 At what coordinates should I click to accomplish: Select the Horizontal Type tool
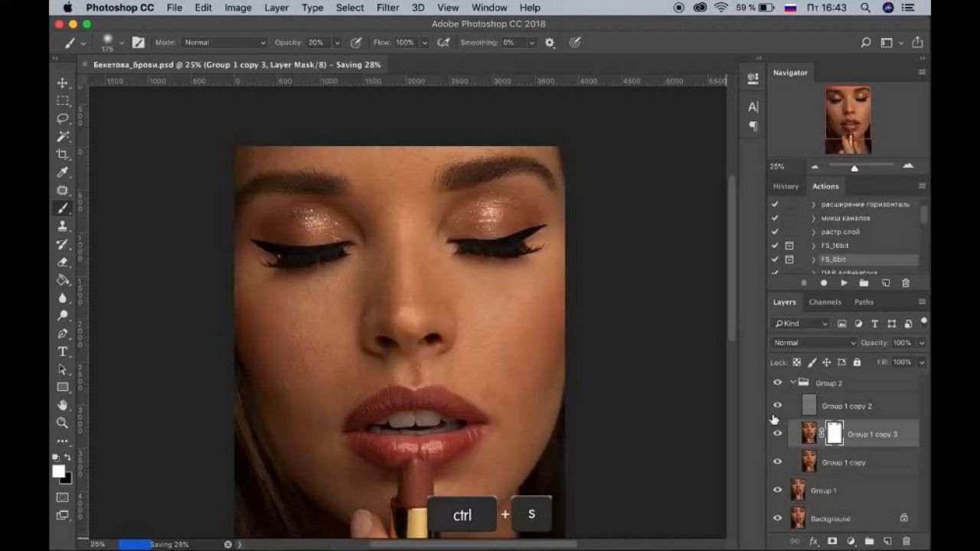[x=63, y=351]
